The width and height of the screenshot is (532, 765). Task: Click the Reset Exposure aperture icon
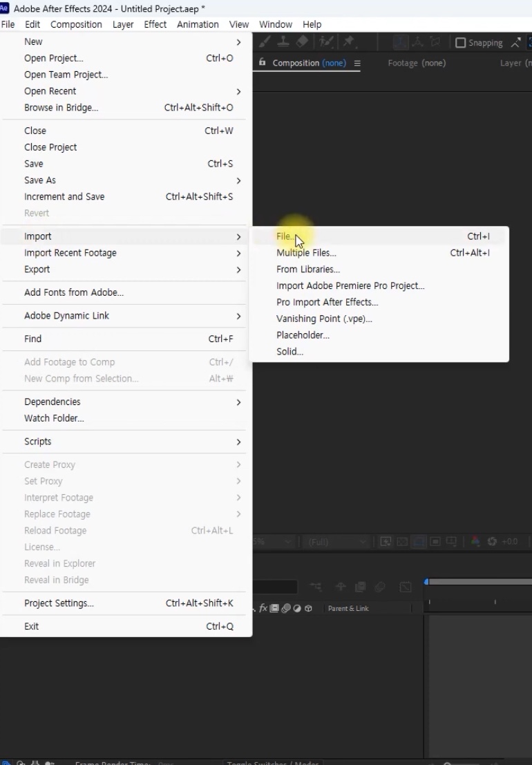(492, 542)
